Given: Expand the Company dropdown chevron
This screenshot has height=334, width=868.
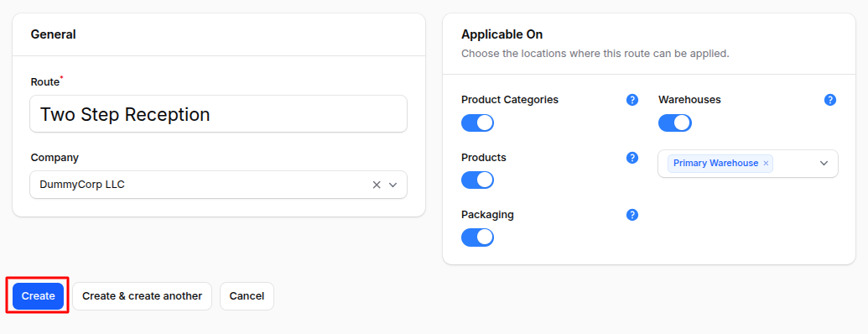Looking at the screenshot, I should pos(393,185).
